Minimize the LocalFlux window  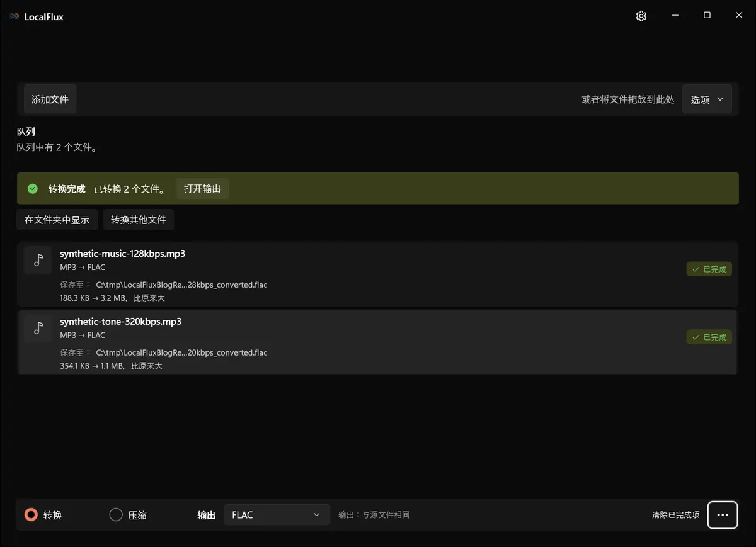point(675,16)
